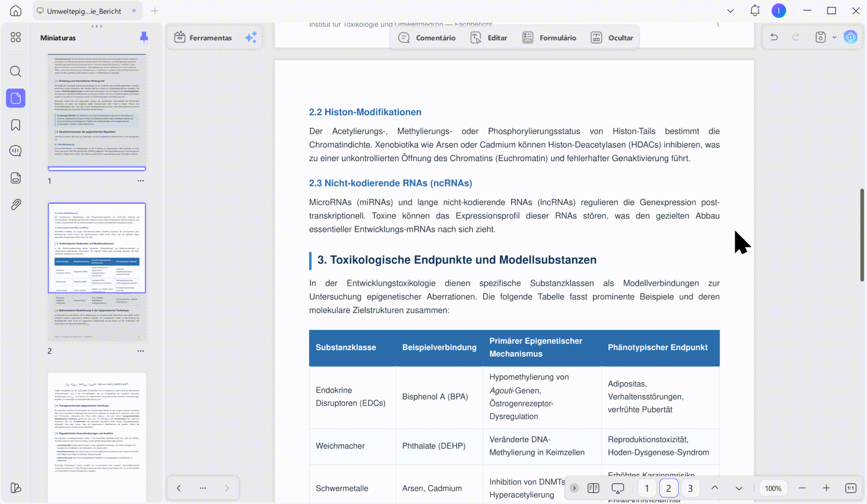
Task: Click the zoom in plus button
Action: [826, 488]
